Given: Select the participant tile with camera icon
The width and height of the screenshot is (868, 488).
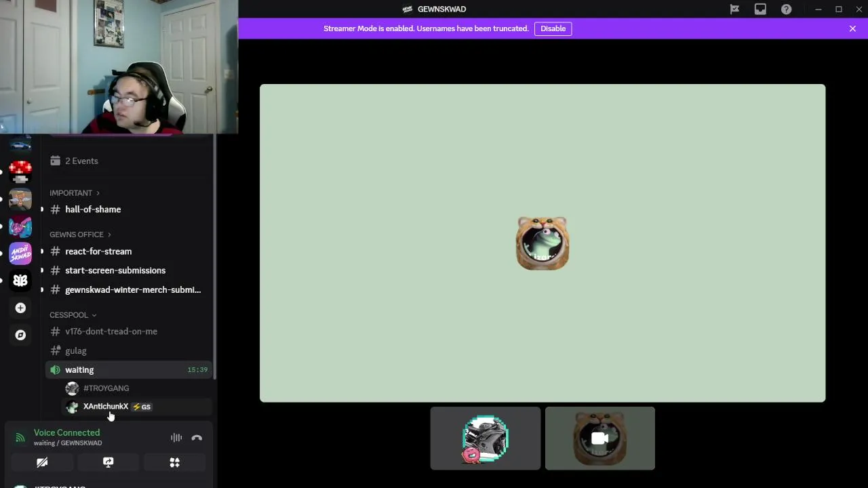Looking at the screenshot, I should pyautogui.click(x=600, y=439).
